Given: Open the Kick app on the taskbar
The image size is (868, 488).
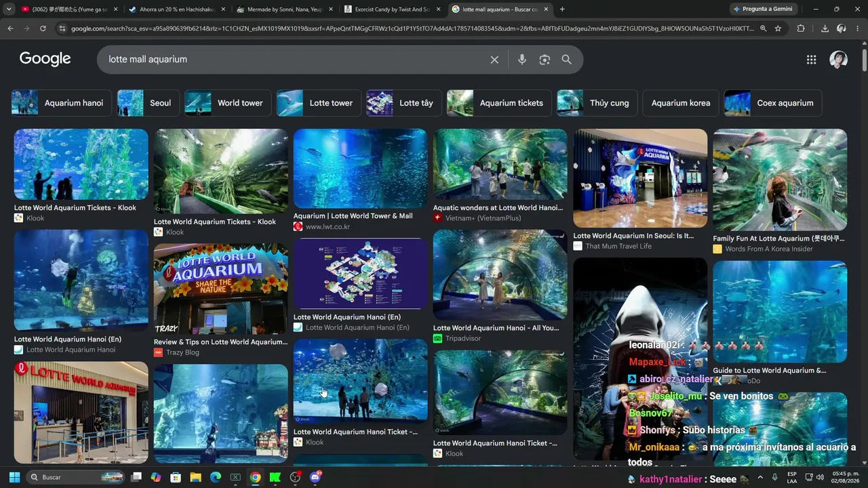Looking at the screenshot, I should pyautogui.click(x=275, y=477).
